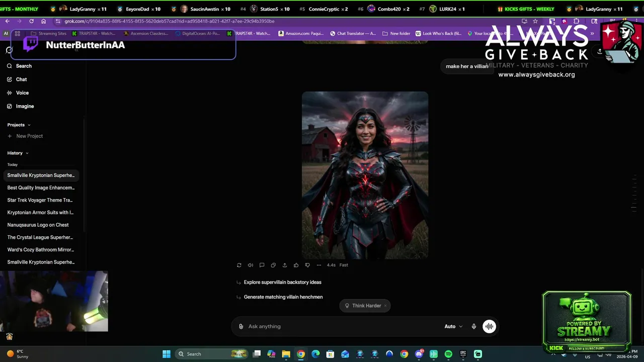Open Microsoft Store from taskbar
The height and width of the screenshot is (362, 644).
(330, 354)
